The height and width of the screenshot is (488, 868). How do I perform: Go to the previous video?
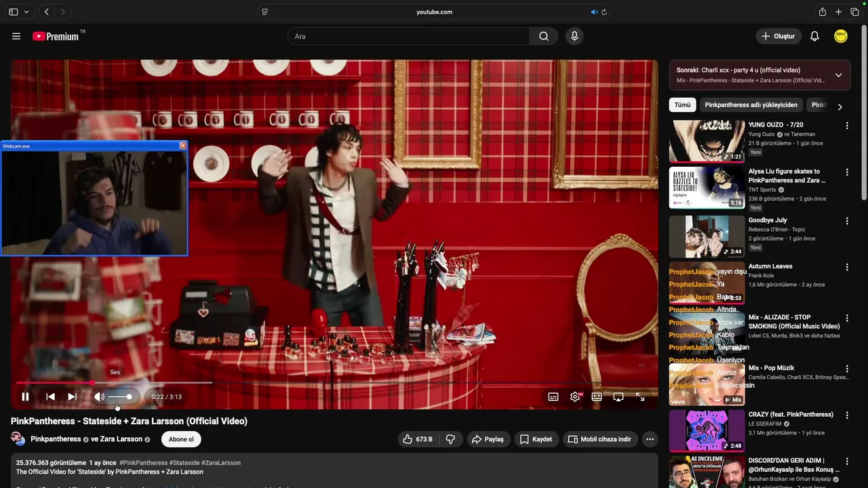click(50, 396)
